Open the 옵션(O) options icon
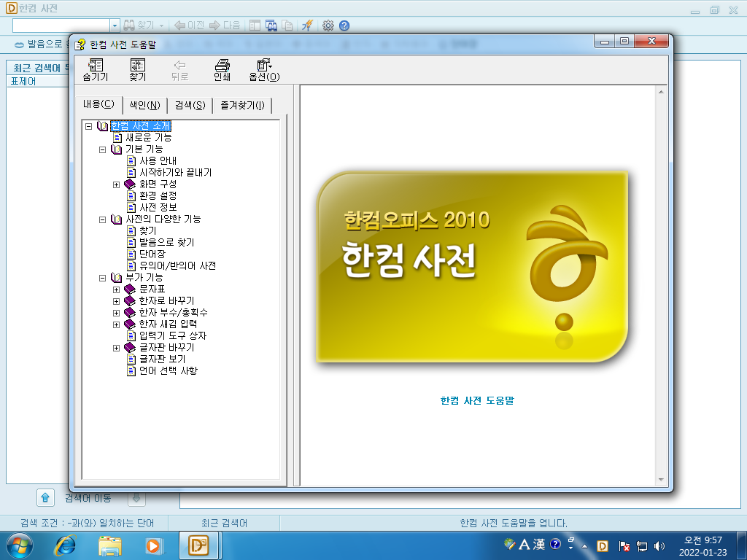The width and height of the screenshot is (747, 560). (264, 69)
